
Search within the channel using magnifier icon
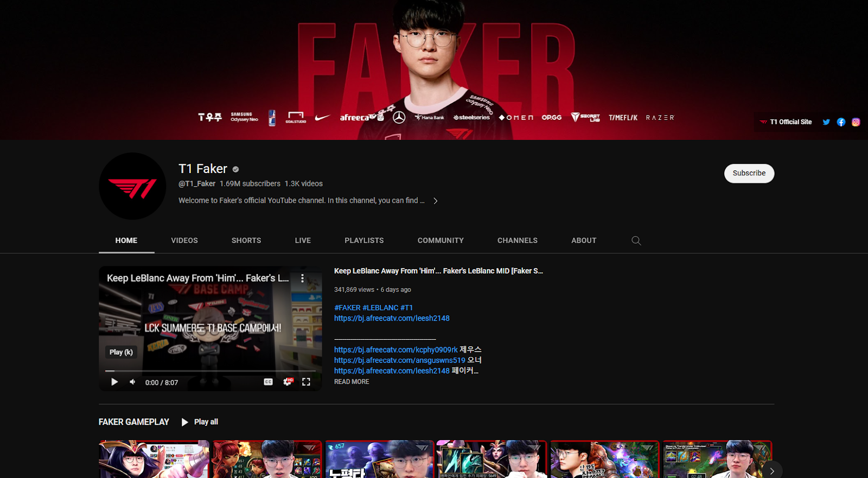click(636, 240)
